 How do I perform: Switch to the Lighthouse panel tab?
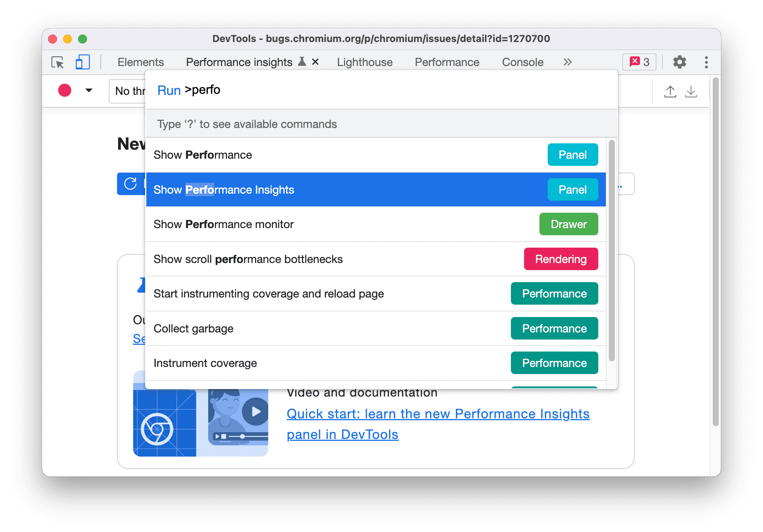[x=364, y=61]
